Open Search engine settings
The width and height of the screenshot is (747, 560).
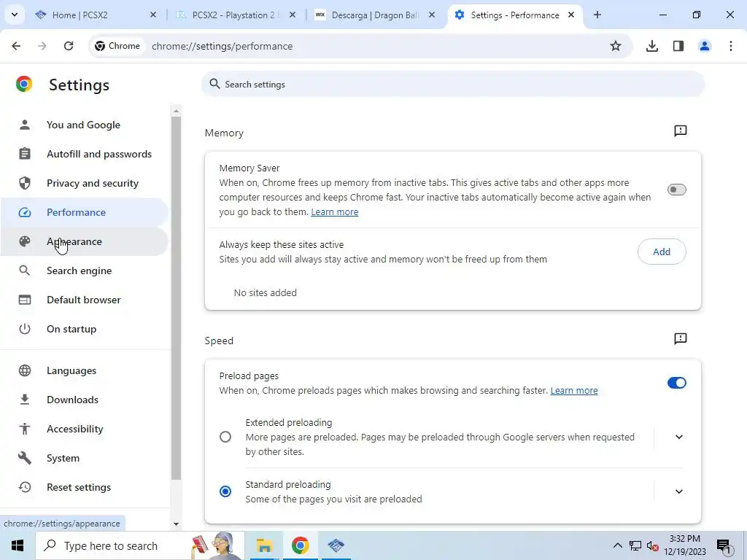[83, 271]
